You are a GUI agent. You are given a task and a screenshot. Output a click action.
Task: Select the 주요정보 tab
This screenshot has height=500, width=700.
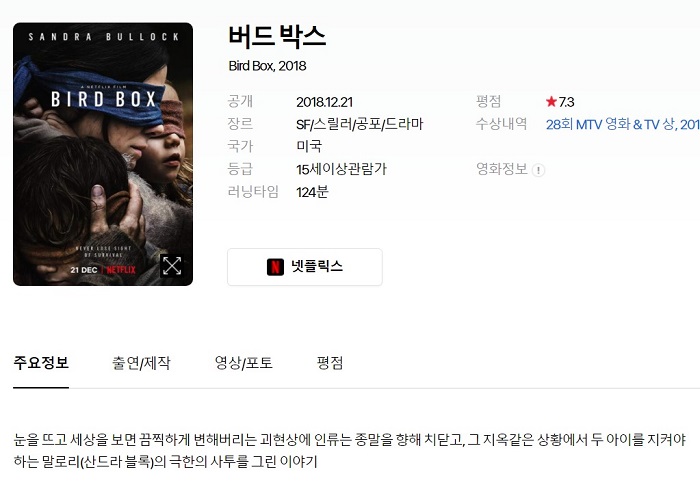(x=41, y=362)
